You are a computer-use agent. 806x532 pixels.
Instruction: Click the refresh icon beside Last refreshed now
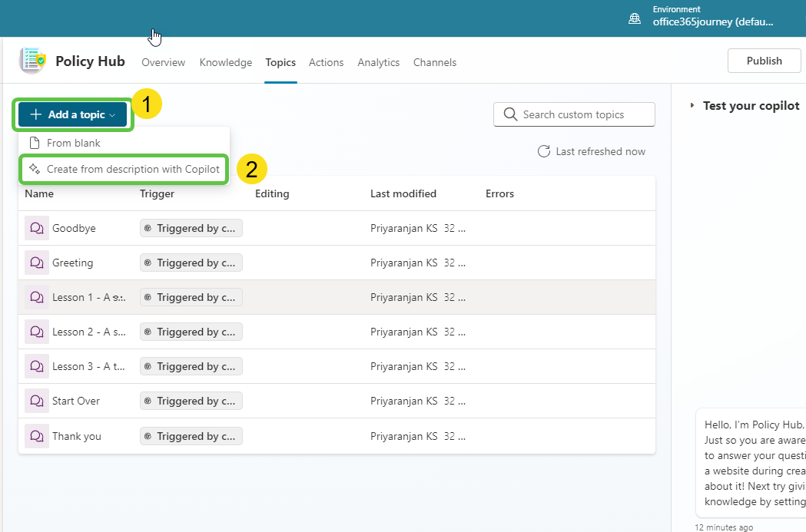click(544, 151)
